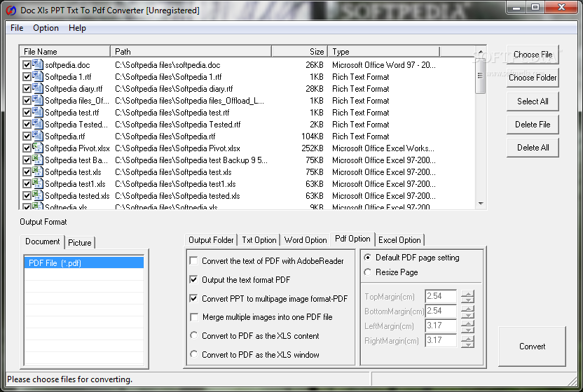This screenshot has width=583, height=392.
Task: Click the LeftMargin(cm) input field
Action: pyautogui.click(x=441, y=325)
